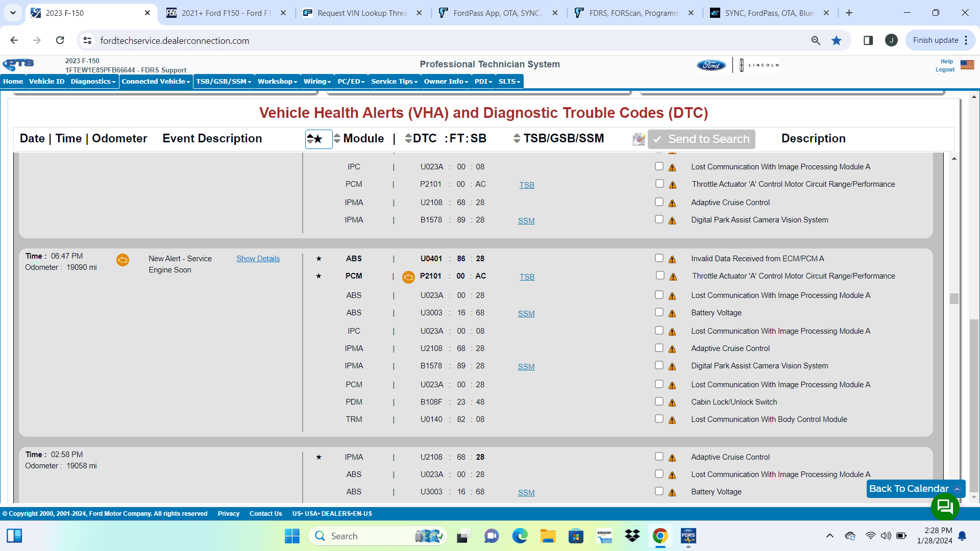980x551 pixels.
Task: Expand the Wiring dropdown menu
Action: (x=317, y=82)
